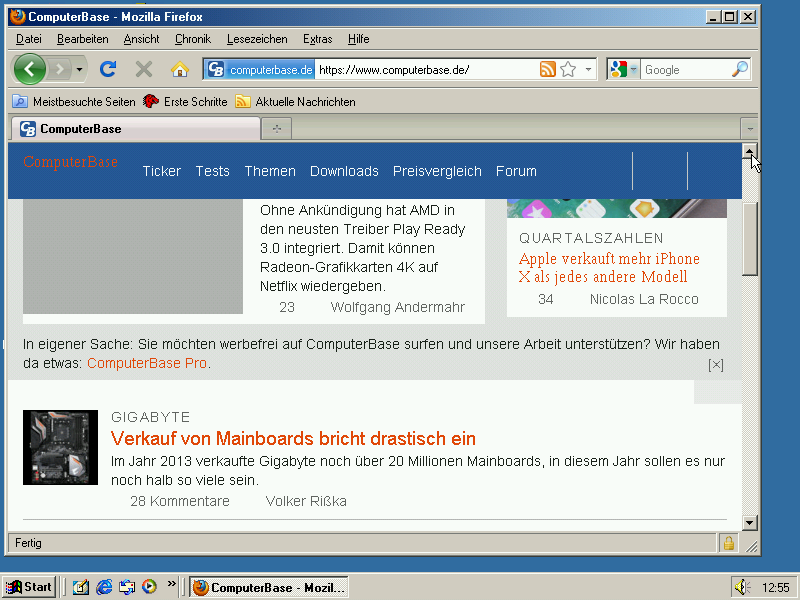Click the ComputerBase Pro link
The width and height of the screenshot is (800, 600).
pyautogui.click(x=147, y=363)
